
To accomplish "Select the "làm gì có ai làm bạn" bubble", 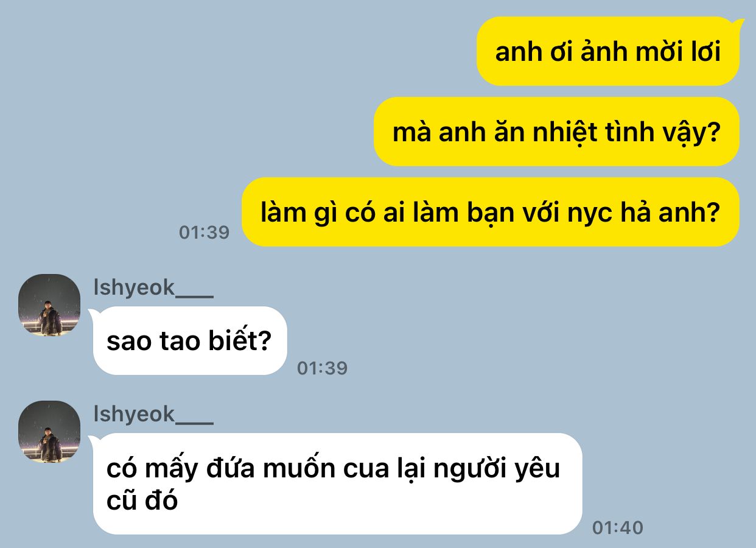I will [x=491, y=212].
